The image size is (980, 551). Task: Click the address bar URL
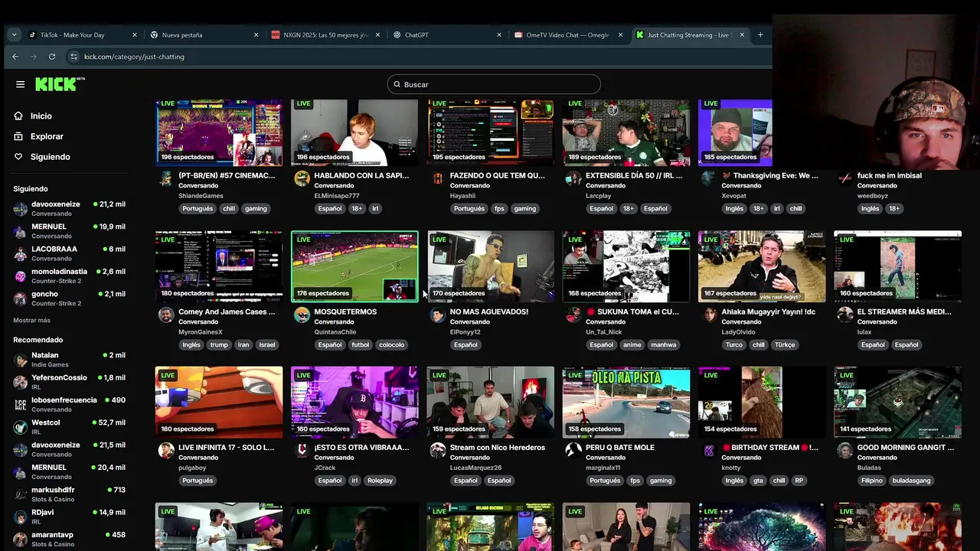click(x=134, y=57)
